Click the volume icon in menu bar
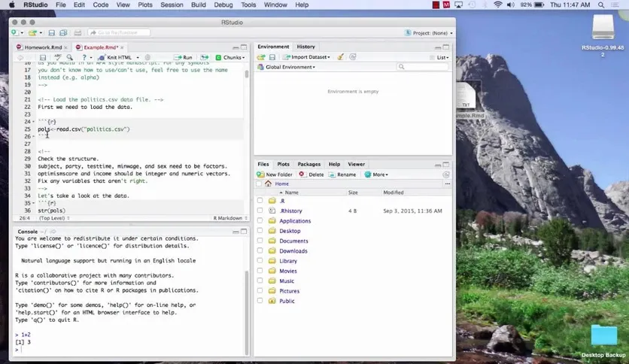Viewport: 629px width, 364px height. pyautogui.click(x=511, y=5)
